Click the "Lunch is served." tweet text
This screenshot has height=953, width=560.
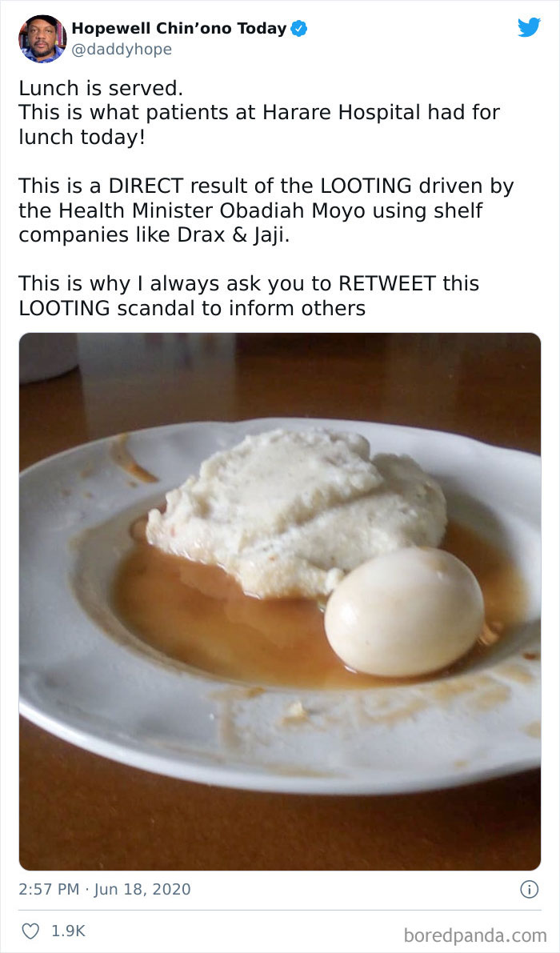(x=101, y=88)
